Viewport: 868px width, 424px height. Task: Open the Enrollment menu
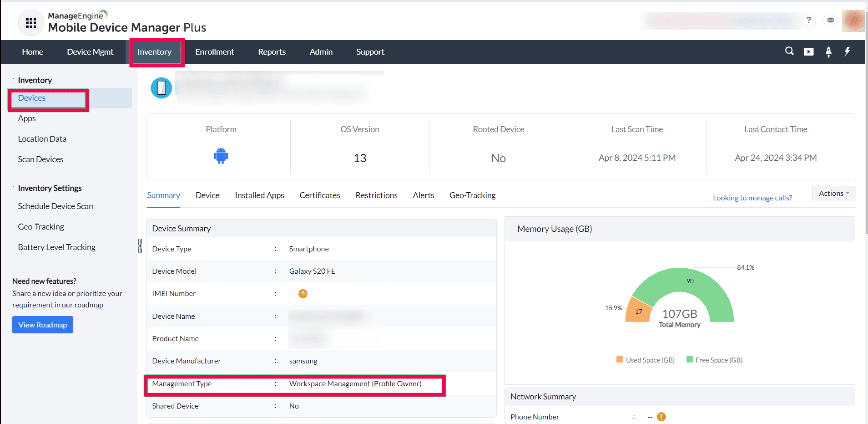pyautogui.click(x=215, y=52)
